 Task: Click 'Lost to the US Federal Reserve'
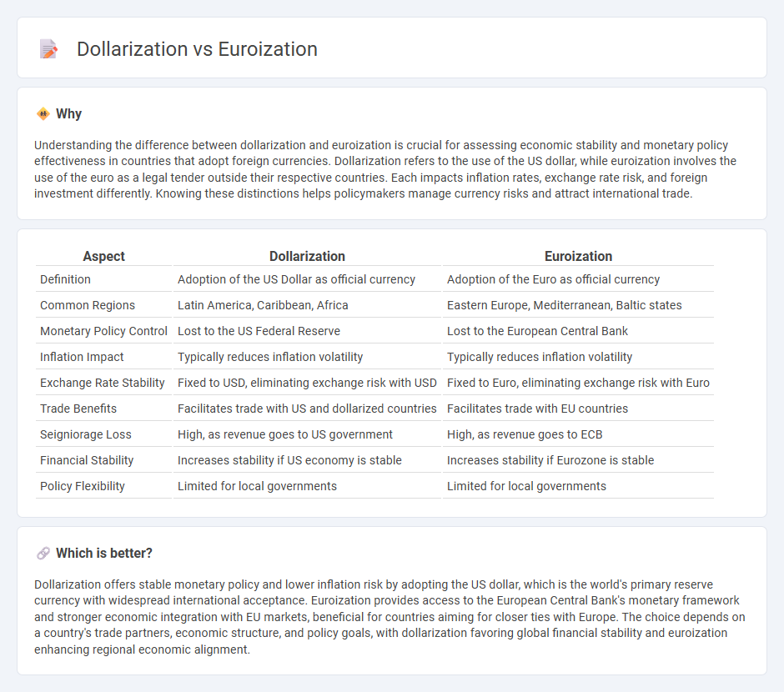259,331
